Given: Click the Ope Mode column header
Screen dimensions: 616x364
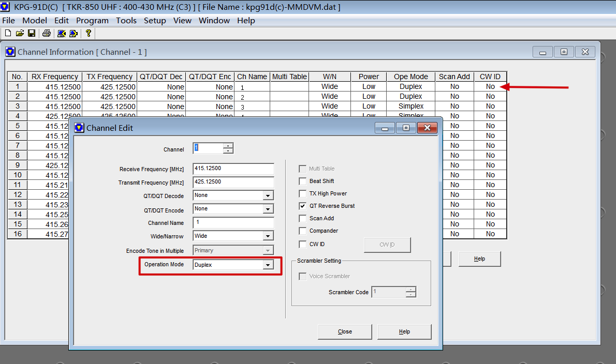Looking at the screenshot, I should tap(411, 77).
